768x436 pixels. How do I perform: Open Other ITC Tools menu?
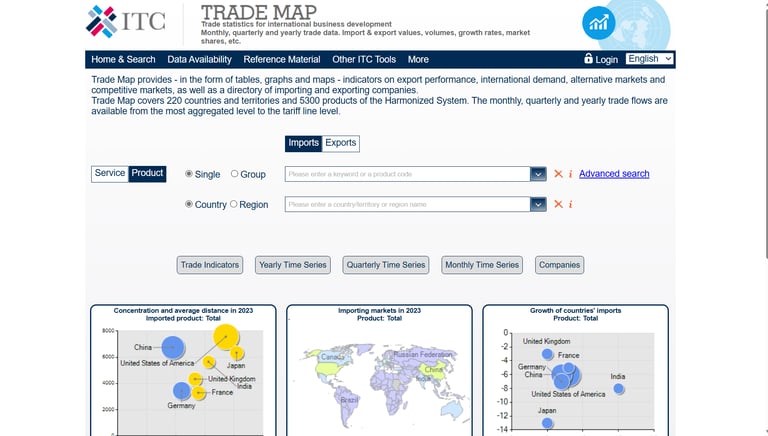[x=364, y=59]
